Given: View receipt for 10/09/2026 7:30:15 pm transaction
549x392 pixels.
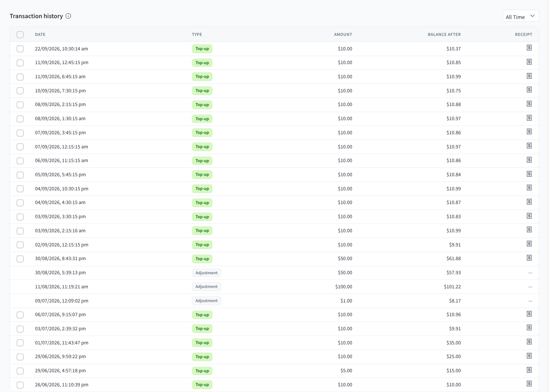Looking at the screenshot, I should click(529, 90).
